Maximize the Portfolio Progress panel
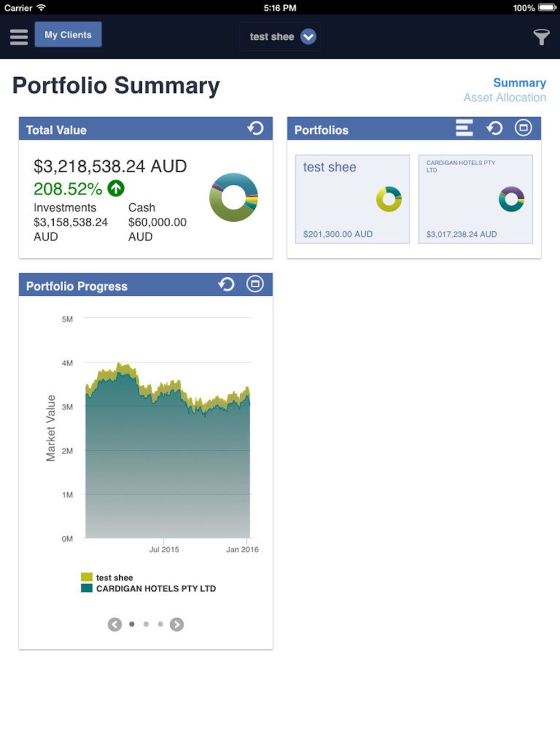560x747 pixels. click(255, 284)
